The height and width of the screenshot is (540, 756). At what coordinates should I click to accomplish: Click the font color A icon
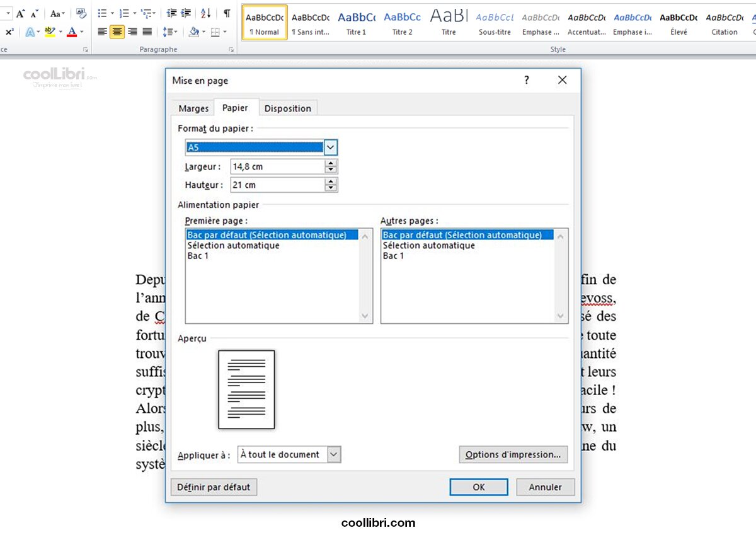click(x=72, y=32)
